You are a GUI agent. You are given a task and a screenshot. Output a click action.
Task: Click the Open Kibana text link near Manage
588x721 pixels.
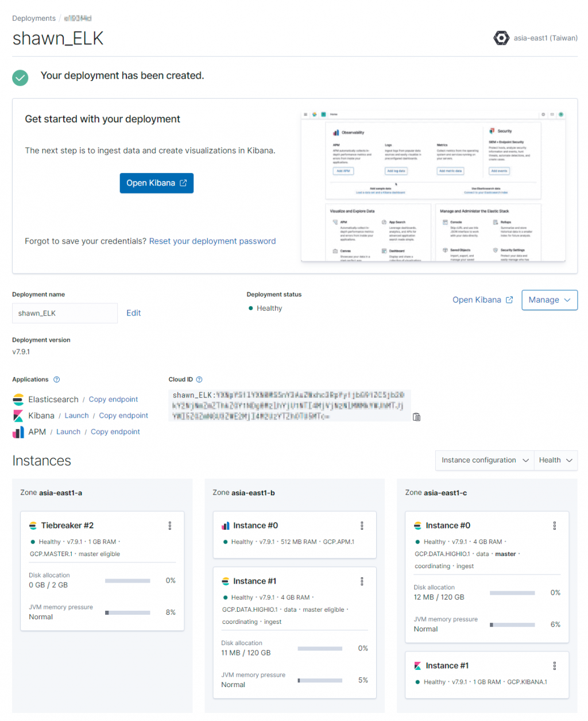477,300
